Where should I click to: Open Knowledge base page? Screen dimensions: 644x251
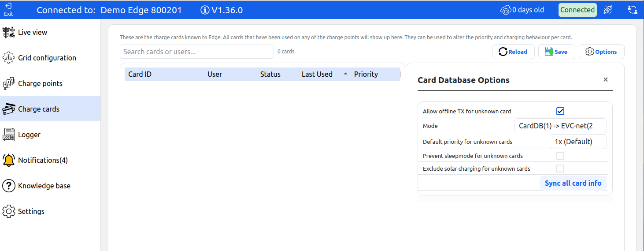pos(50,186)
